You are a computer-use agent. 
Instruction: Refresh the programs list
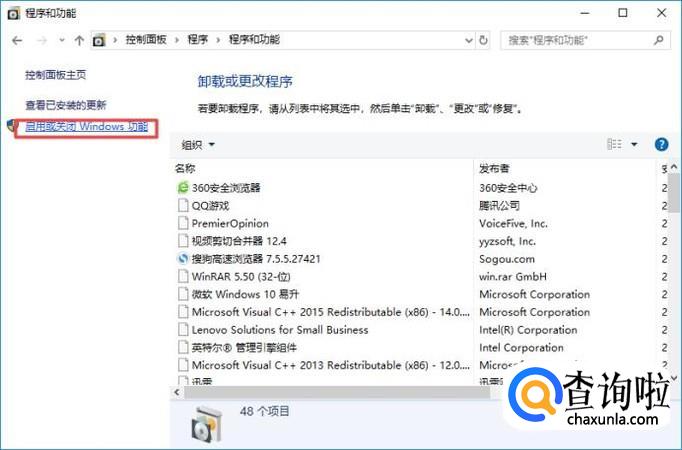[x=483, y=40]
